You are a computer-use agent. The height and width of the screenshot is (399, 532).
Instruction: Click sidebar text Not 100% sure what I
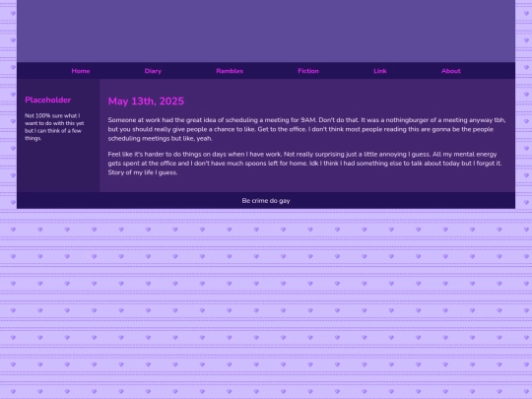click(52, 115)
